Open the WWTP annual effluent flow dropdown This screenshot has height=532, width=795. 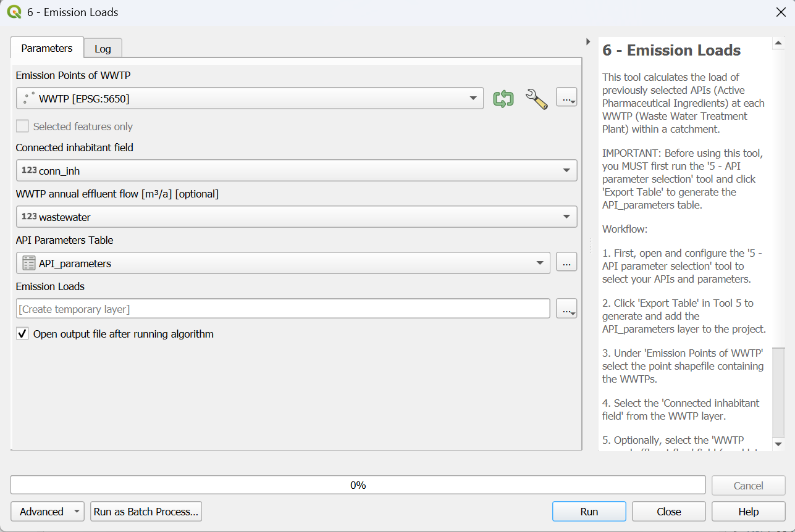[297, 217]
